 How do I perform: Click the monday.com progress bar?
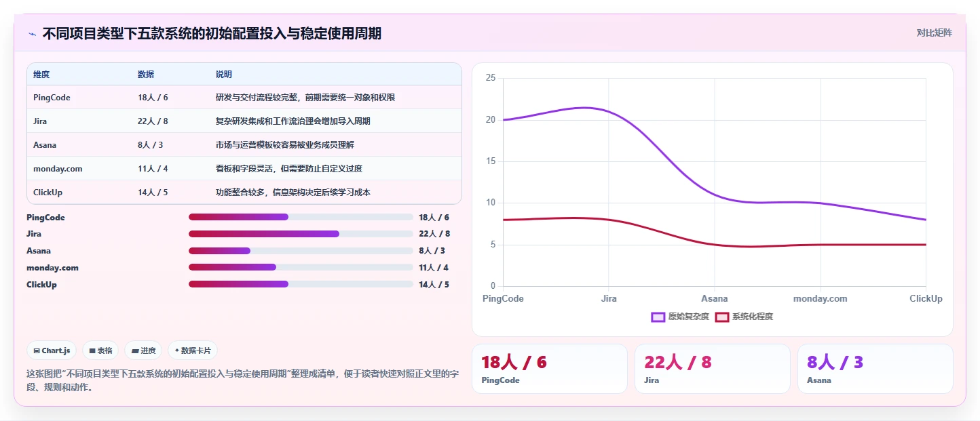(301, 267)
